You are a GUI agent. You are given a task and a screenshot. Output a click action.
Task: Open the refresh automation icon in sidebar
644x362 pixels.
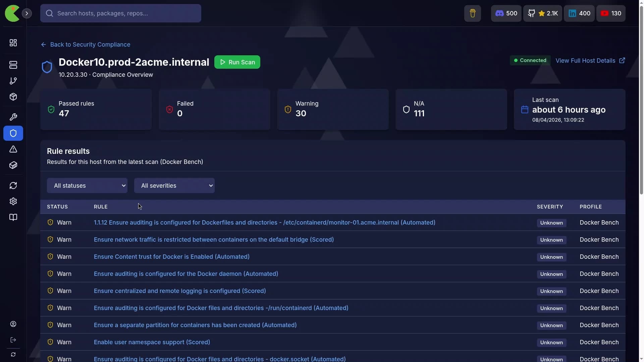(x=13, y=186)
